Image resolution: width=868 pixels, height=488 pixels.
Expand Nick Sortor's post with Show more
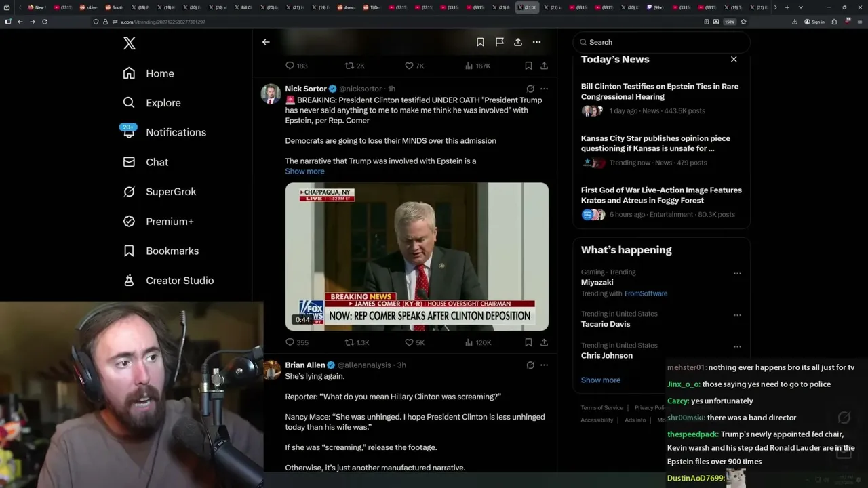tap(304, 171)
